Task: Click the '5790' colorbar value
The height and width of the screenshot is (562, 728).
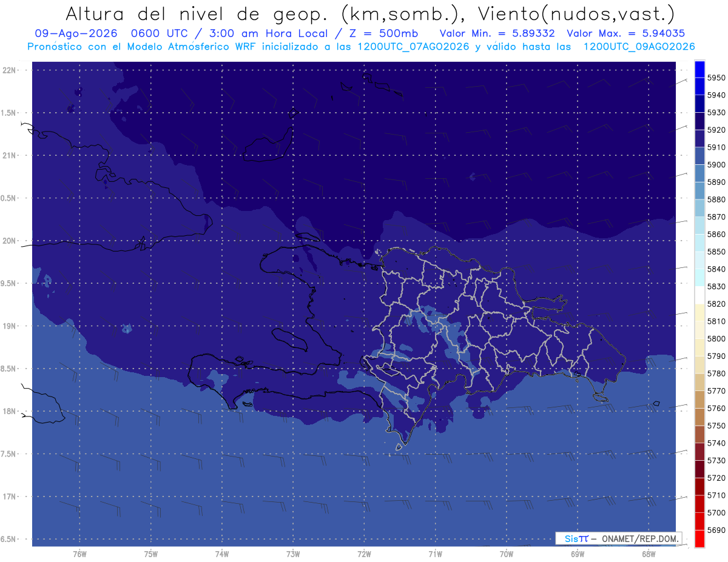Action: tap(716, 356)
